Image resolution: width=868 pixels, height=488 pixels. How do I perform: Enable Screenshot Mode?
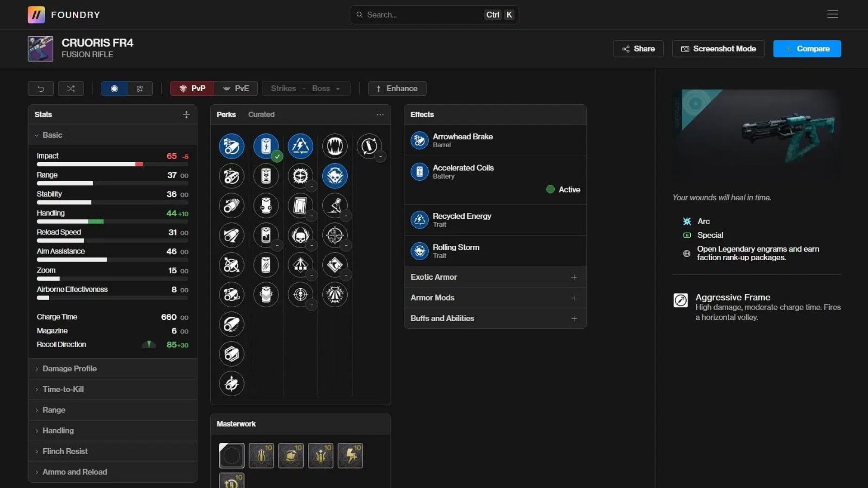(718, 49)
